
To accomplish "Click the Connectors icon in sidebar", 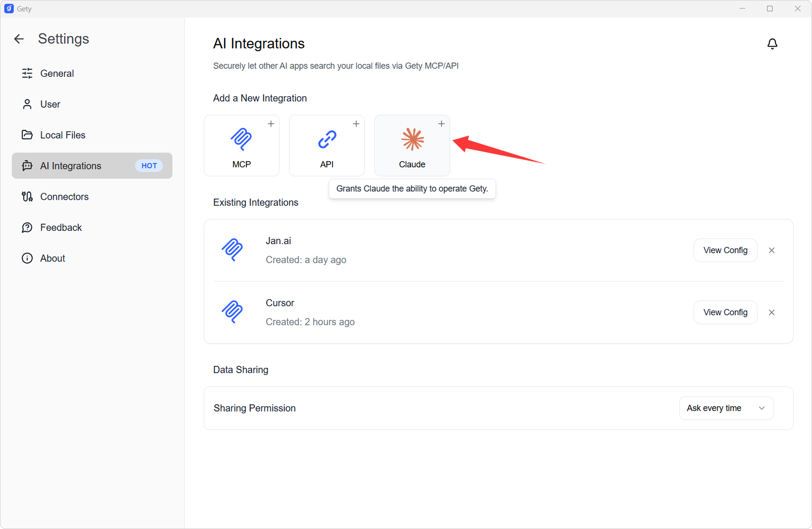I will point(27,196).
